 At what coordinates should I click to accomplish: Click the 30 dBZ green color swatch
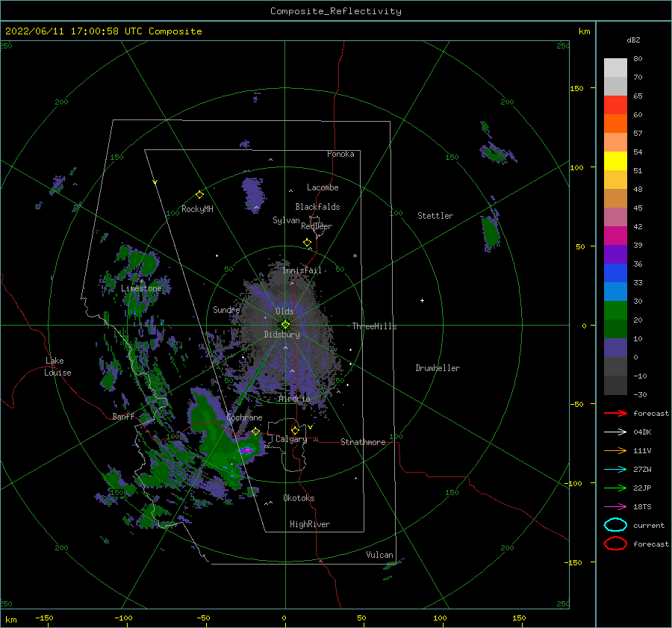click(x=615, y=310)
